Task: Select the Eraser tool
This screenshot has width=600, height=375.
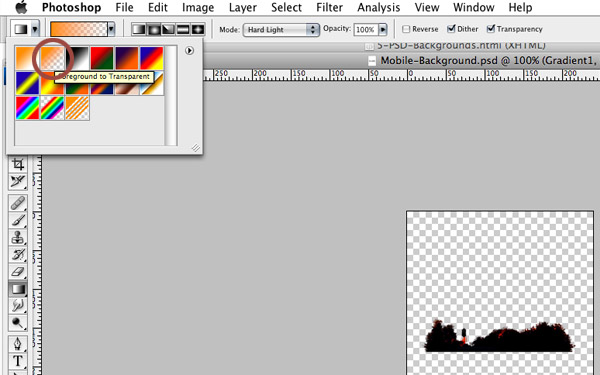Action: (18, 272)
